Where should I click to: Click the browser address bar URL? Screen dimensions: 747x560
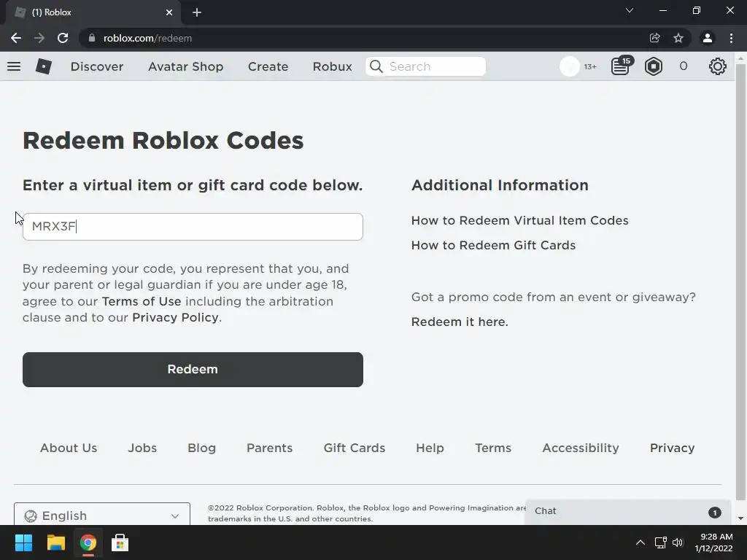147,38
